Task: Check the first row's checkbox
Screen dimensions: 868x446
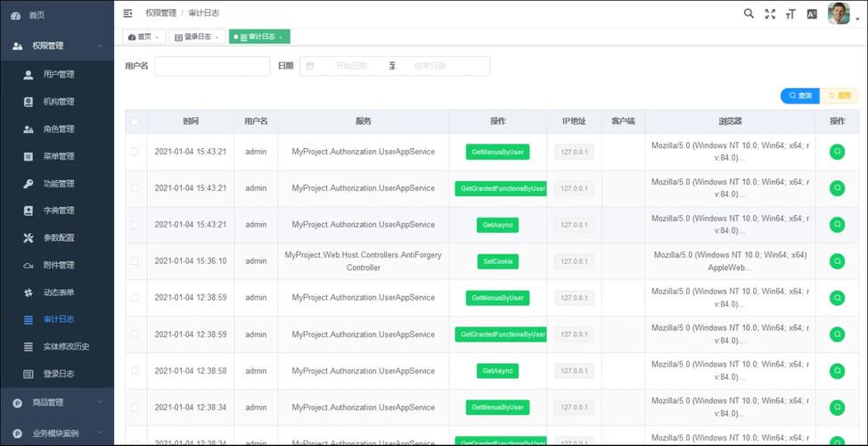Action: coord(135,152)
